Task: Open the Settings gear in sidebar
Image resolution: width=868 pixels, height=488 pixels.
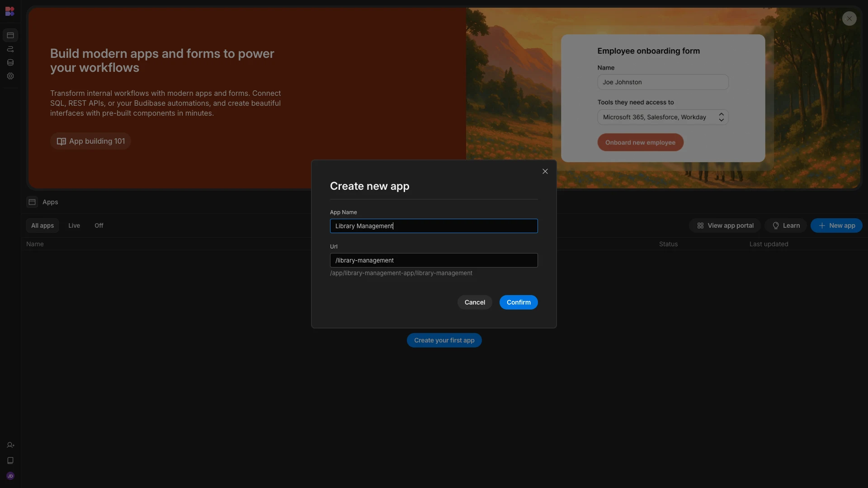Action: tap(10, 76)
